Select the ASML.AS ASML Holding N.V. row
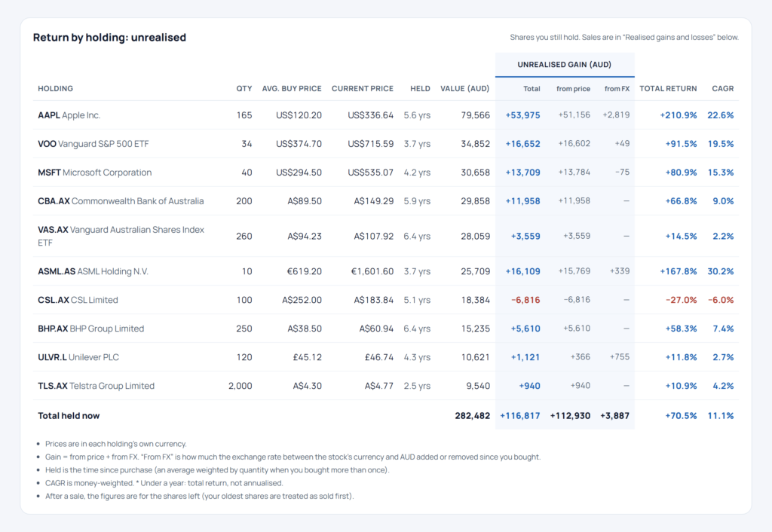772x532 pixels. tap(385, 271)
